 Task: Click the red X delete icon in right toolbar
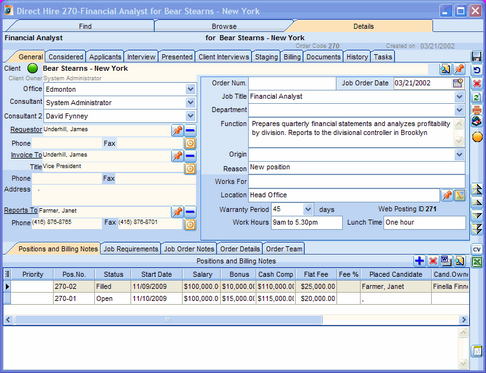477,83
